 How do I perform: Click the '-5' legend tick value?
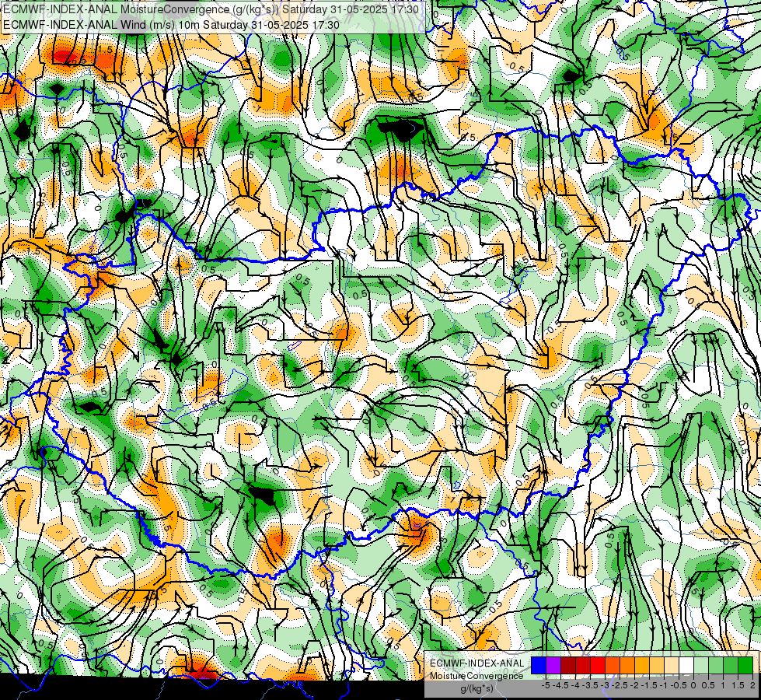coord(546,685)
